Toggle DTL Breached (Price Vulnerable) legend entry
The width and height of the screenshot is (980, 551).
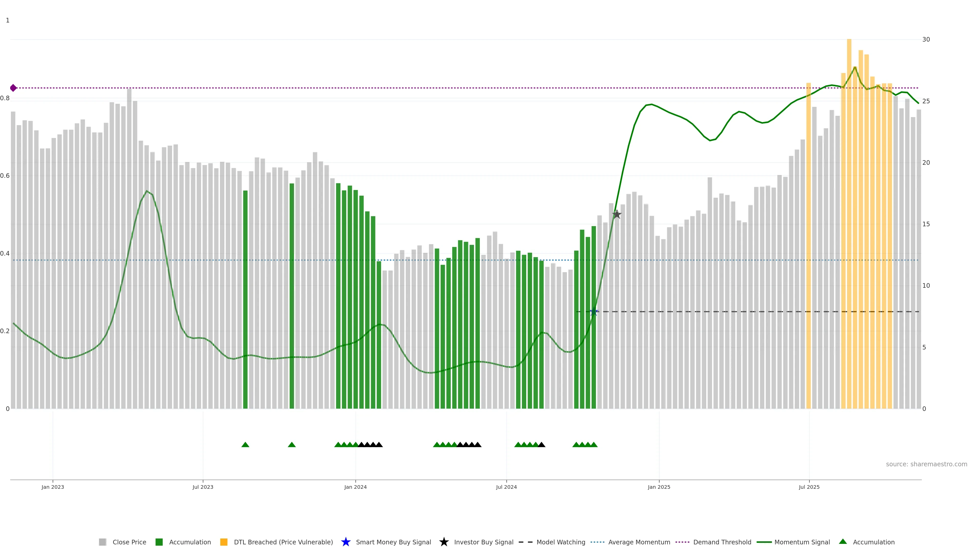(x=283, y=542)
